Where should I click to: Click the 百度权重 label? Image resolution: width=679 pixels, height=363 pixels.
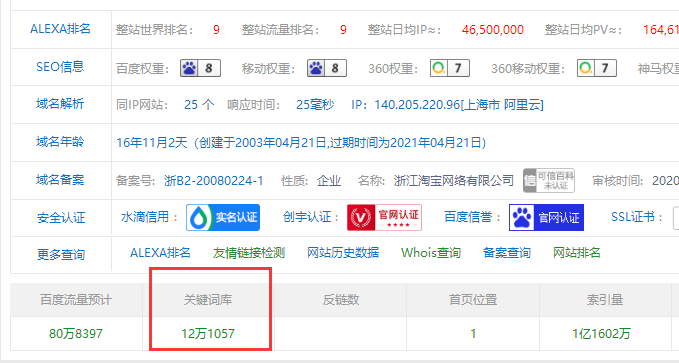coord(142,69)
